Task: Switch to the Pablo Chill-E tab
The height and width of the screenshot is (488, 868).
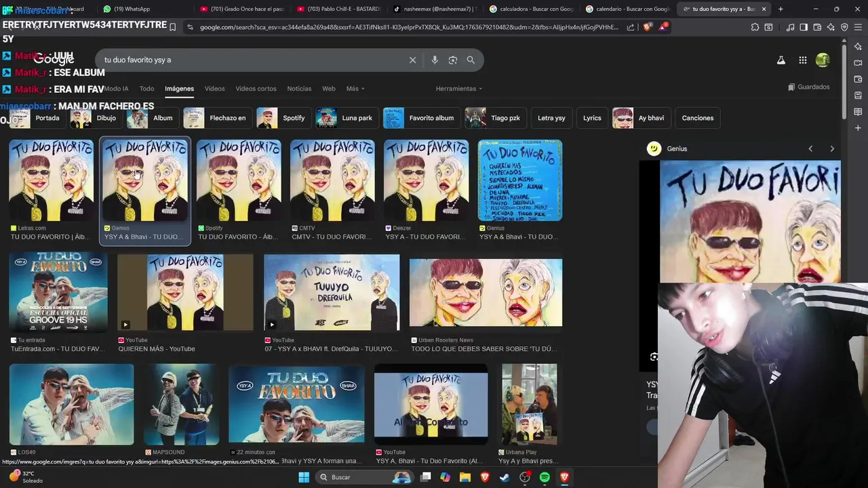Action: pos(339,9)
